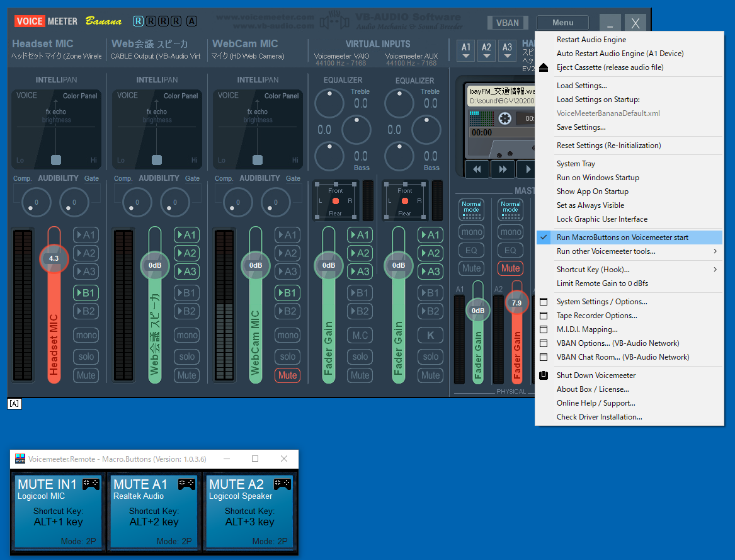Select Check Driver Installation... menu entry
Image resolution: width=735 pixels, height=560 pixels.
629,417
